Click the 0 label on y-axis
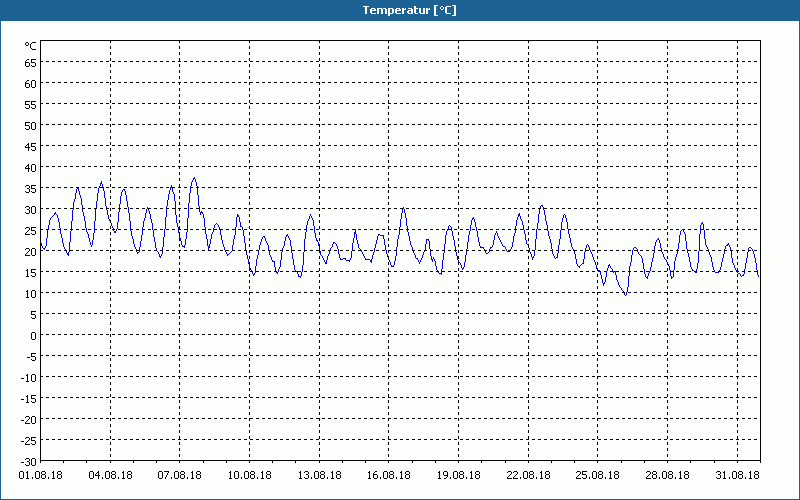The width and height of the screenshot is (800, 500). click(x=34, y=336)
